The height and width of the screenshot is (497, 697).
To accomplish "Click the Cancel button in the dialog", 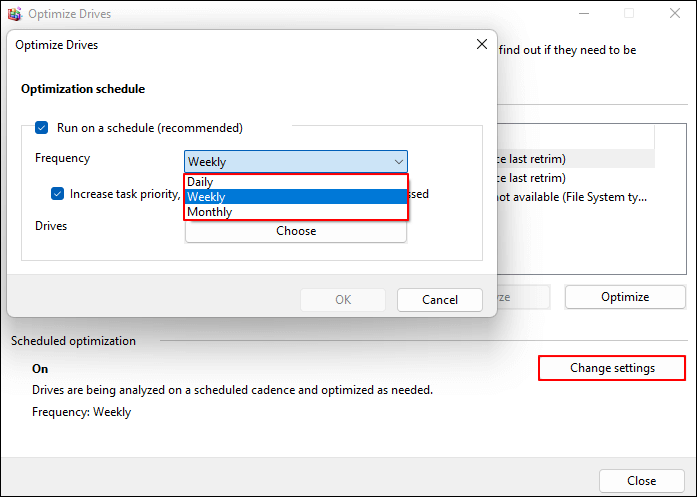I will coord(440,300).
